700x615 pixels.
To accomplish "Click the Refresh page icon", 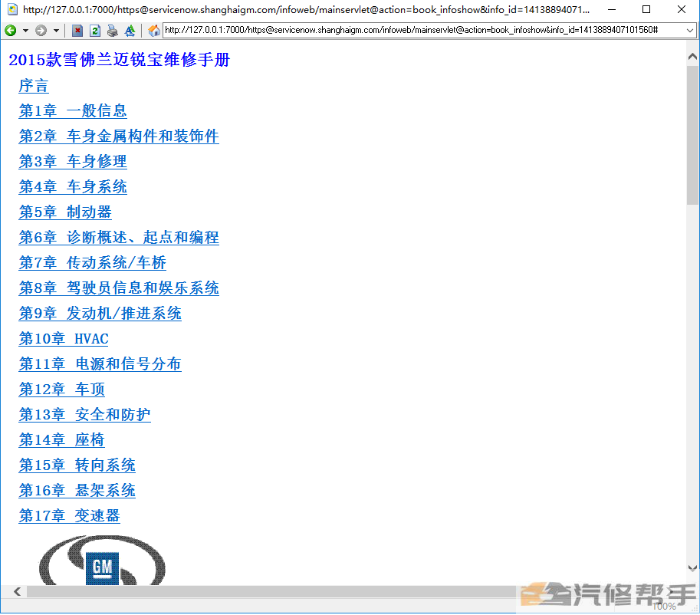I will click(x=94, y=31).
